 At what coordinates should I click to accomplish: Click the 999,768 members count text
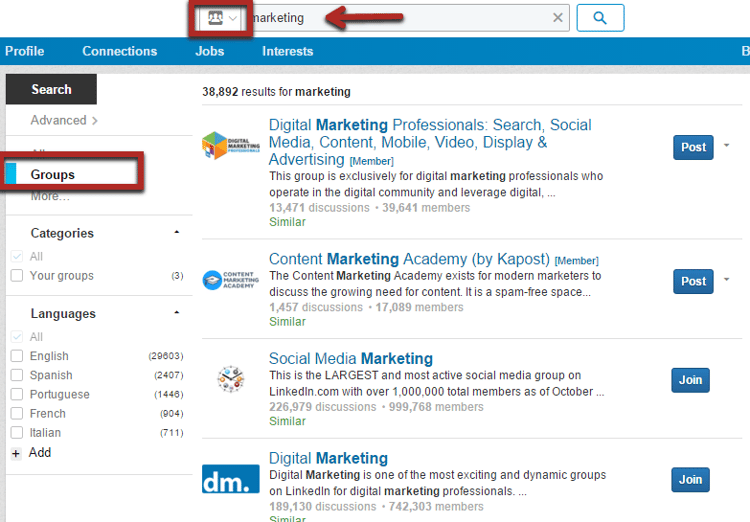(x=436, y=407)
